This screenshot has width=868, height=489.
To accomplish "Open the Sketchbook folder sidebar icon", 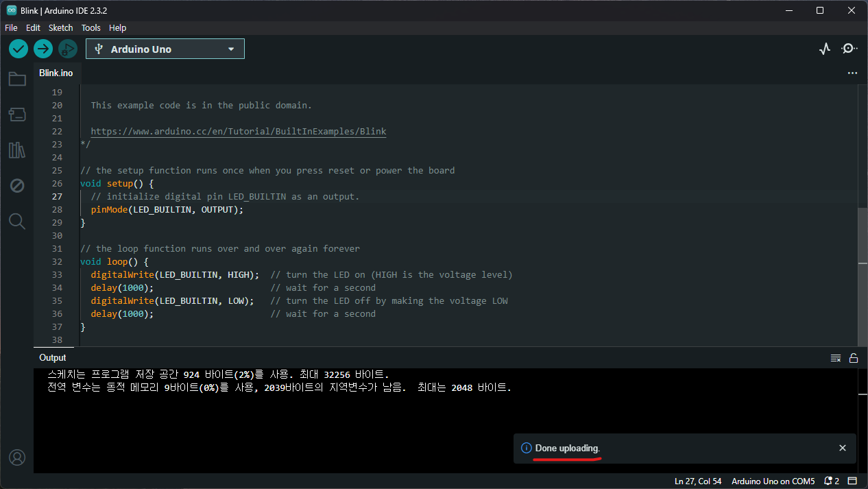I will [17, 79].
